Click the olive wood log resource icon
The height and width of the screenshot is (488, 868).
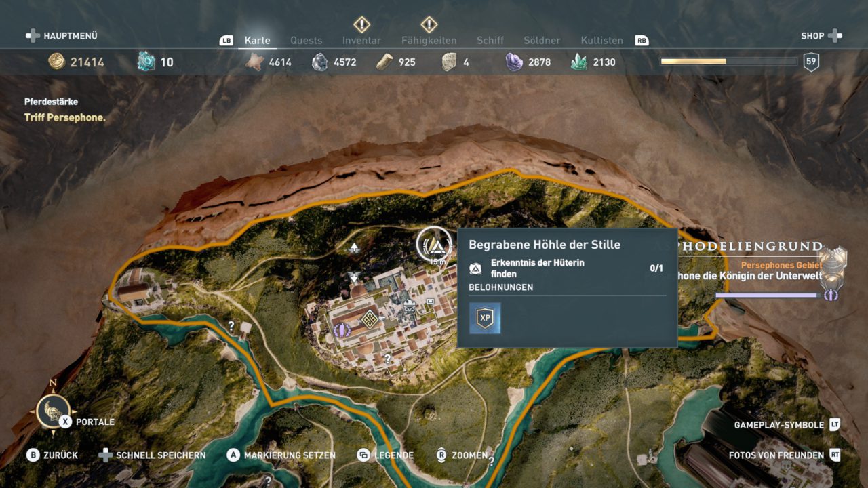384,62
